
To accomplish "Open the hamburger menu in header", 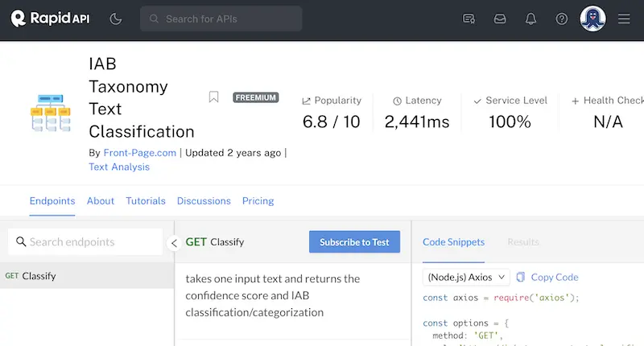I will 624,19.
